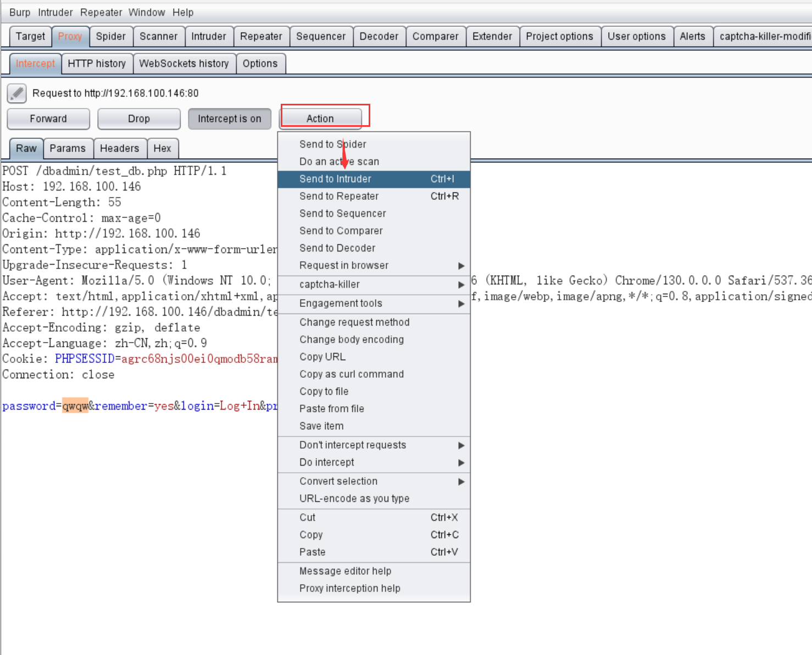Click the pencil edit icon beside the request target
812x655 pixels.
click(16, 93)
